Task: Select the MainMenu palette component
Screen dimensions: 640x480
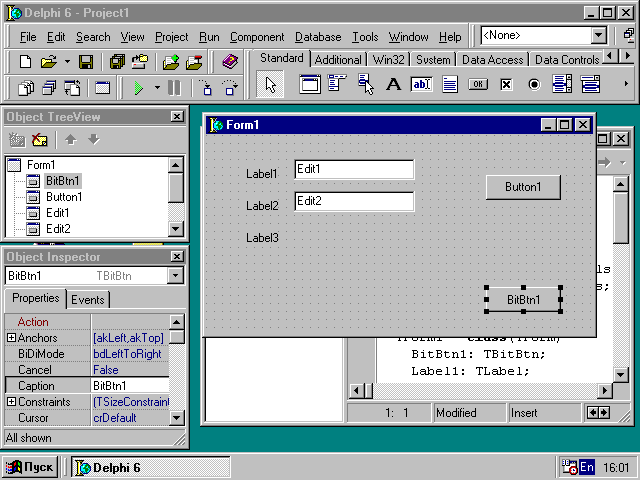Action: [337, 83]
